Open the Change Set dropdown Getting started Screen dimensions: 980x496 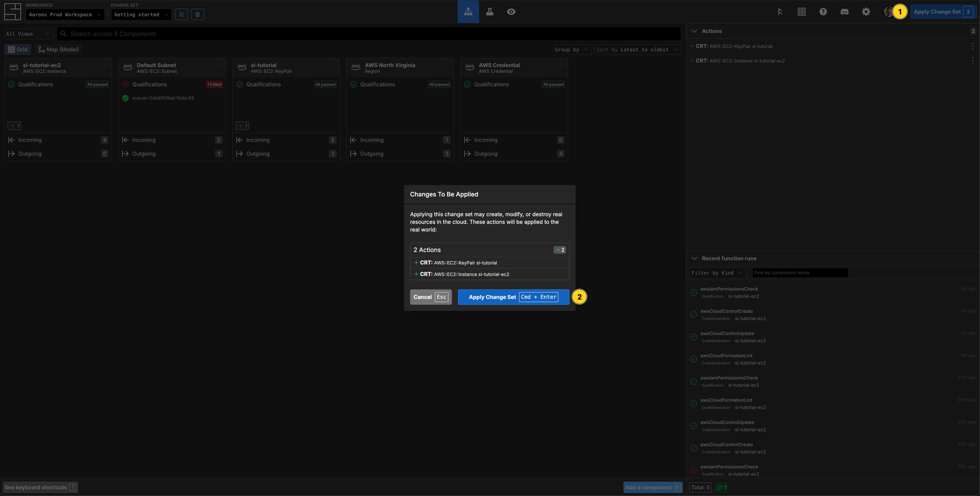coord(141,14)
